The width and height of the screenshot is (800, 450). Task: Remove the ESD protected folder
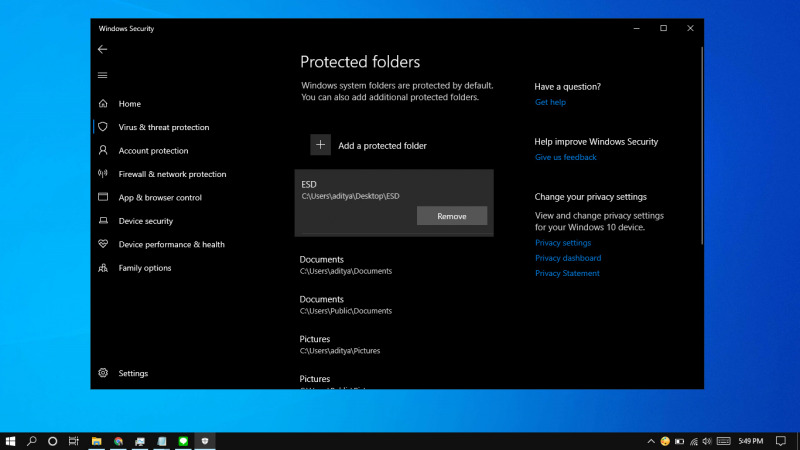pos(452,216)
